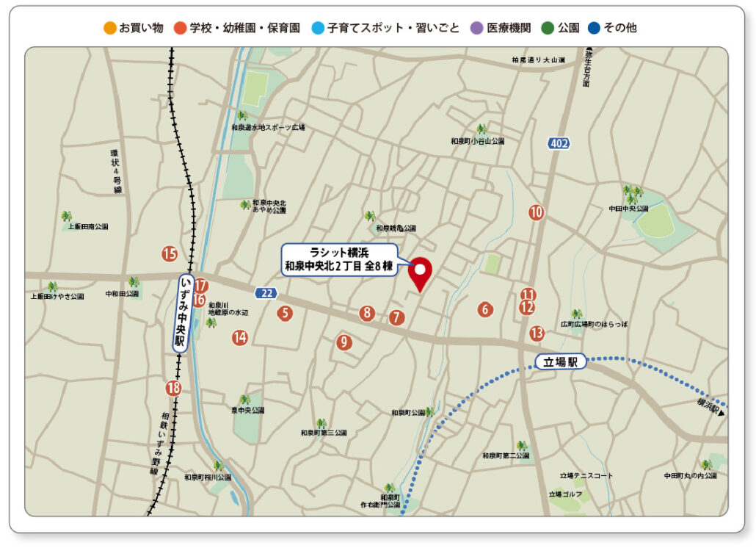
Task: Select その他 legend label
Action: click(x=620, y=28)
